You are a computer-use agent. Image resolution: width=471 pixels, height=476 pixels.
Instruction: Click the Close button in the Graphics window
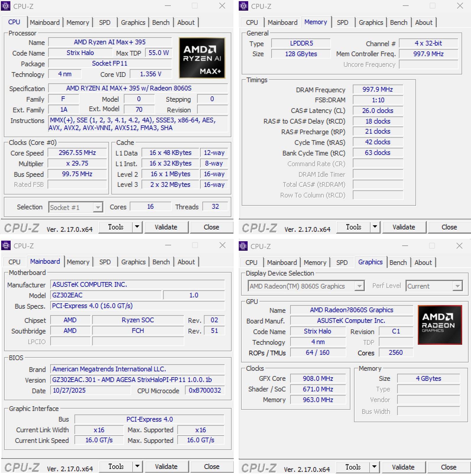[x=449, y=467]
